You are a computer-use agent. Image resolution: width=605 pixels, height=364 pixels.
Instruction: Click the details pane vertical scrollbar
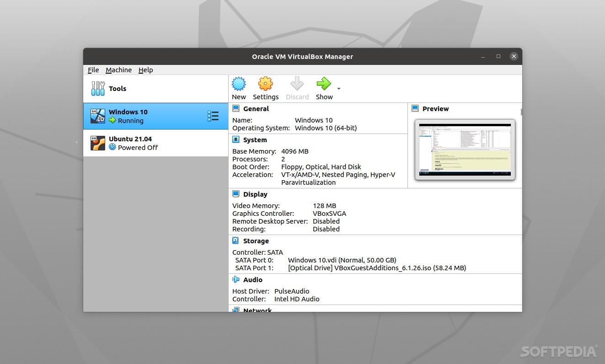(x=521, y=112)
